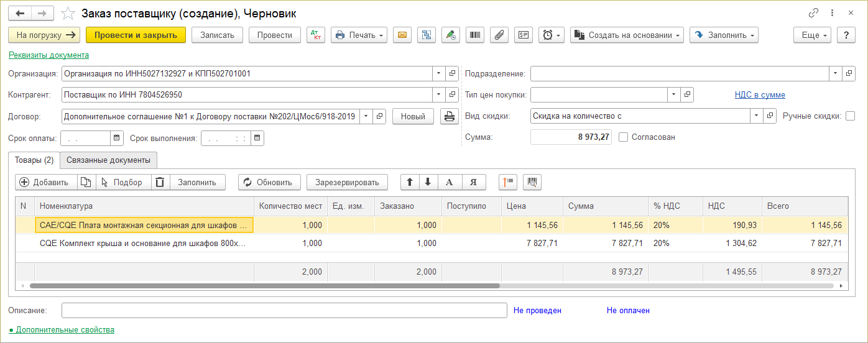The width and height of the screenshot is (868, 343).
Task: Click the copy row icon beside Добавить
Action: click(86, 182)
